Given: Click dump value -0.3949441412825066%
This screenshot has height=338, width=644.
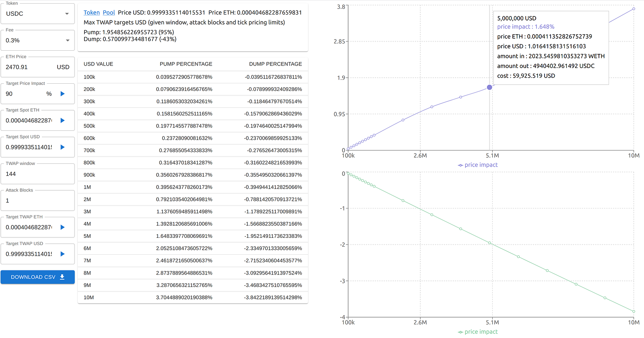Looking at the screenshot, I should pyautogui.click(x=273, y=187).
